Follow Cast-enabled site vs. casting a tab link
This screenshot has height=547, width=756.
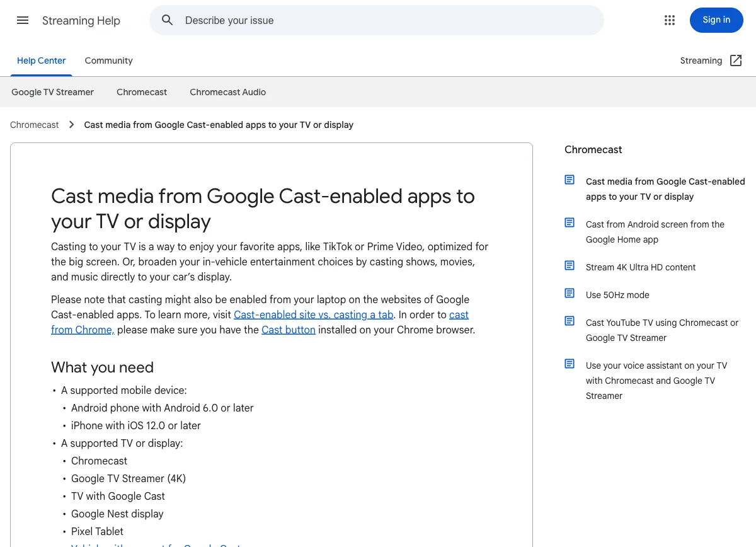point(314,314)
